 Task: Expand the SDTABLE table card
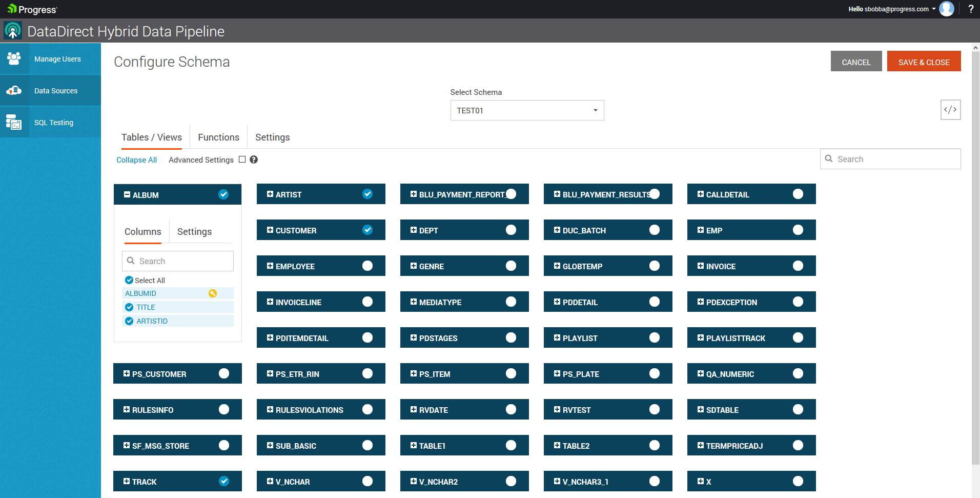[x=701, y=409]
